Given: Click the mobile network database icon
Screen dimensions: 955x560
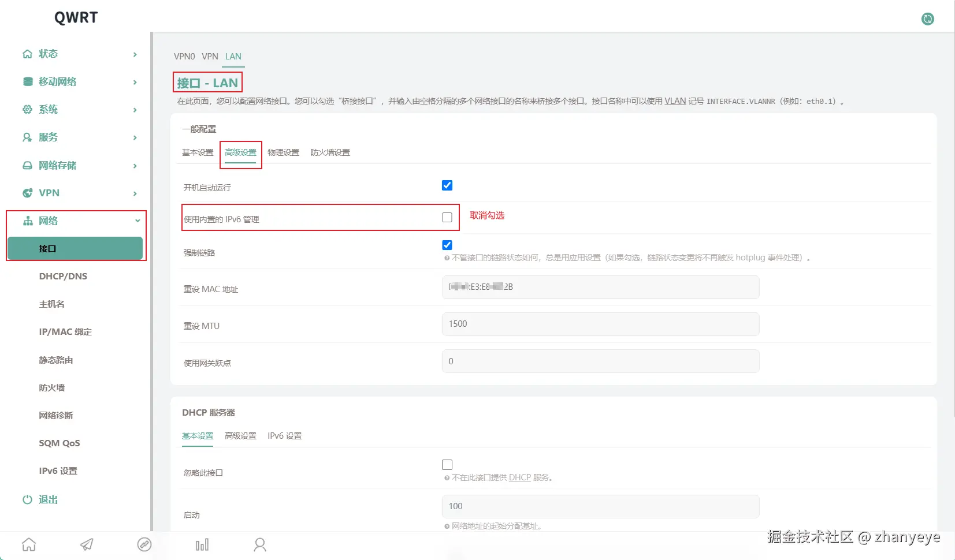Looking at the screenshot, I should (27, 81).
